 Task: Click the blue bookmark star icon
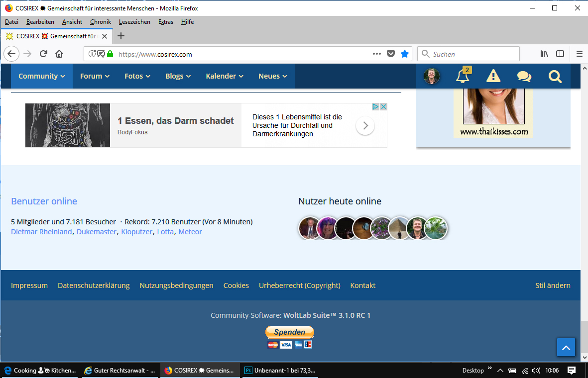pos(405,54)
